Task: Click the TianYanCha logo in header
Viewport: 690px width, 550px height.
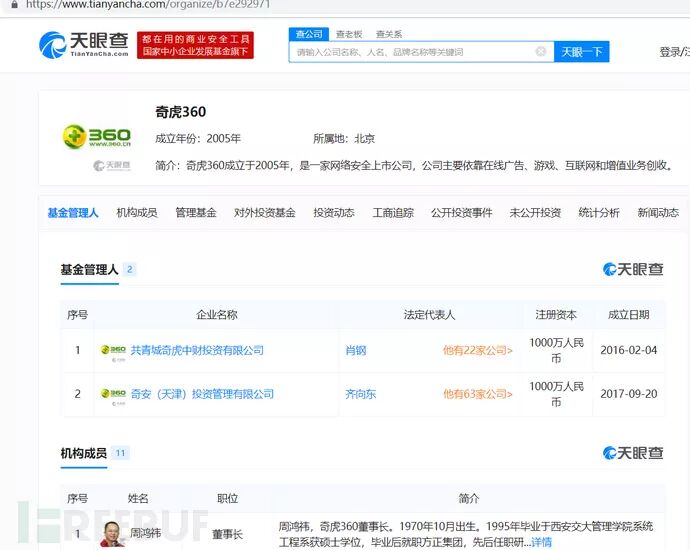Action: 84,45
